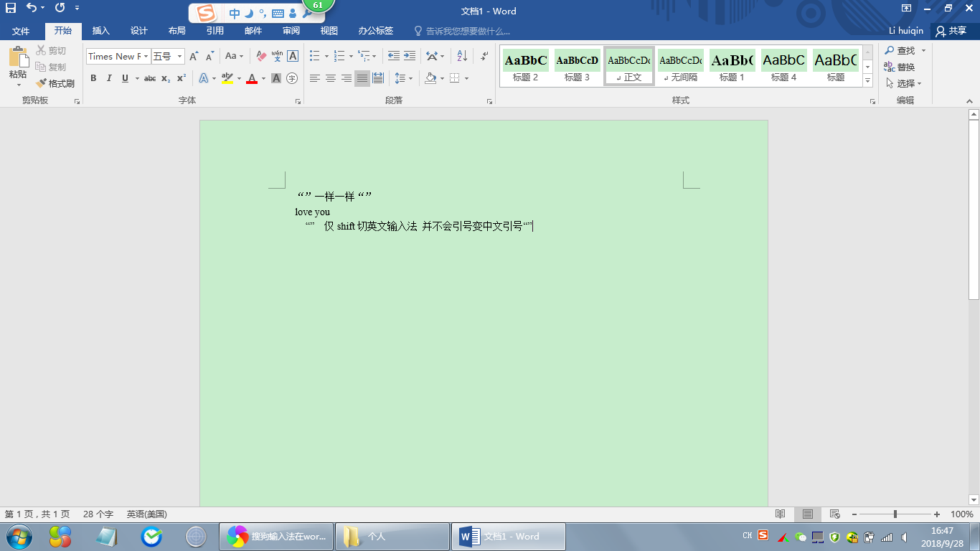The image size is (980, 551).
Task: Center align text
Action: [x=331, y=78]
